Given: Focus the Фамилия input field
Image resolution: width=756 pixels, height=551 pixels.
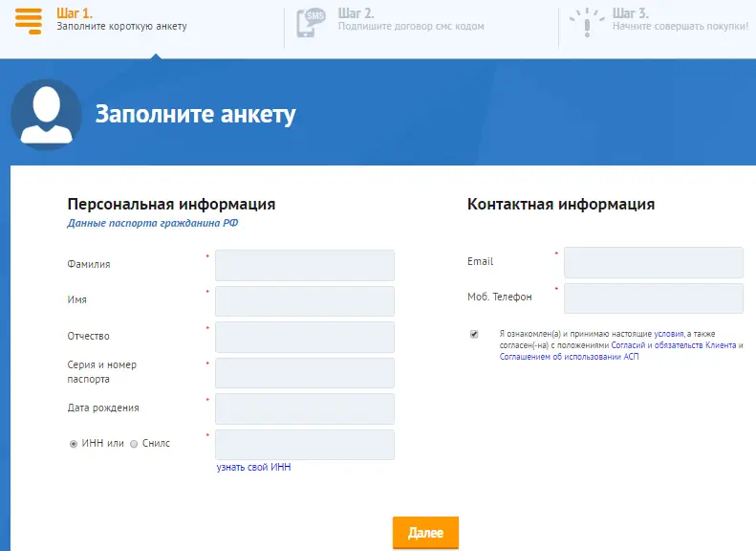Looking at the screenshot, I should pos(305,265).
